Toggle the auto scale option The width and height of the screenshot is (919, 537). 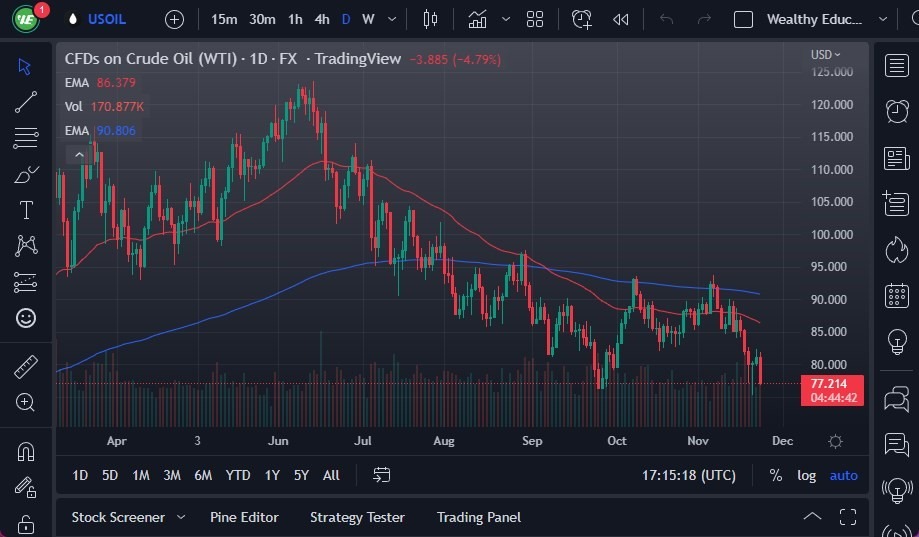(843, 475)
